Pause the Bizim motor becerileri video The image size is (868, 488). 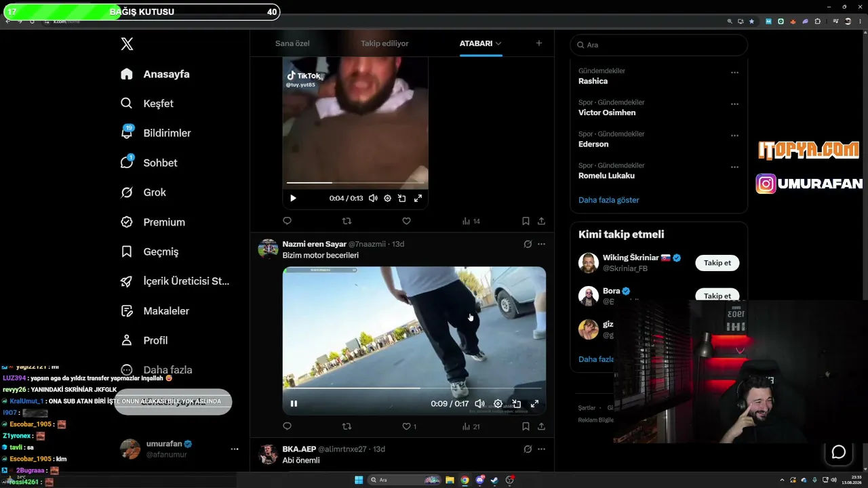click(294, 403)
